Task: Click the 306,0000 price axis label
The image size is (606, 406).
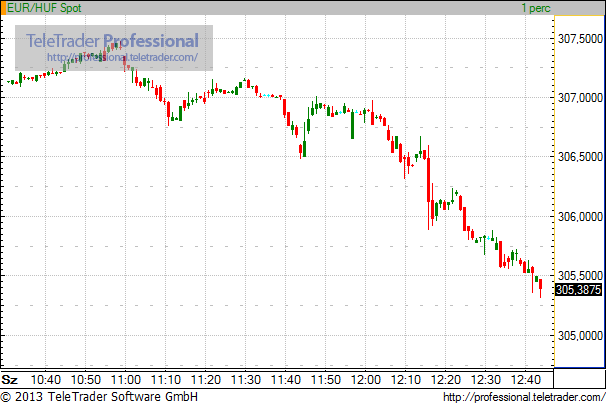Action: click(x=580, y=216)
